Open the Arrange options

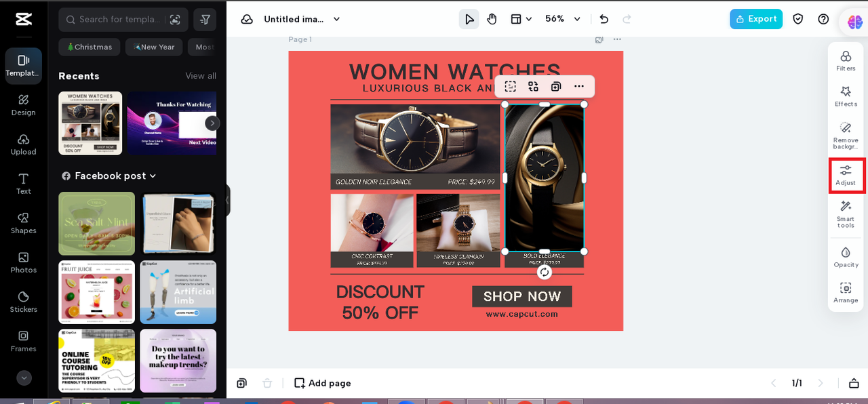pos(846,292)
